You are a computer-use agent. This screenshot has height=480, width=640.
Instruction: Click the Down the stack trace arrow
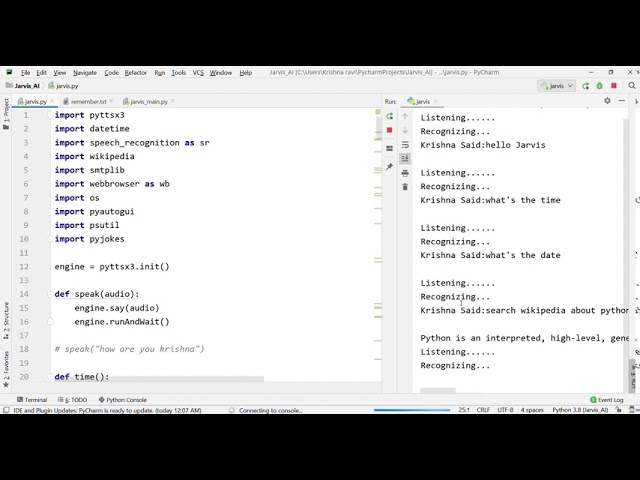(405, 130)
